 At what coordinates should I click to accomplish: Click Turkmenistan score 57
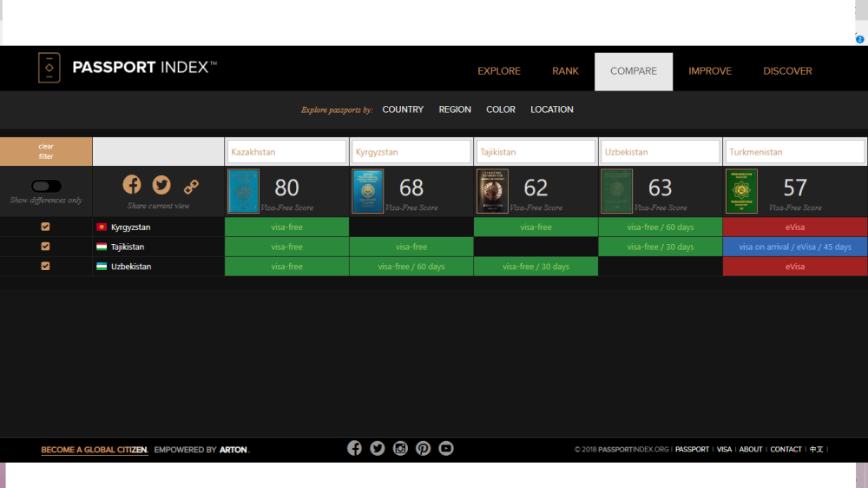[795, 188]
